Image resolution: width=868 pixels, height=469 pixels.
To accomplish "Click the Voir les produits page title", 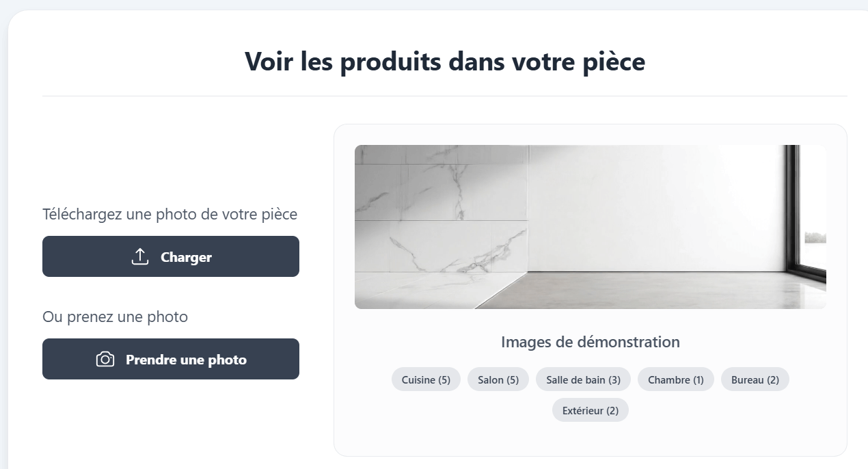I will (444, 62).
